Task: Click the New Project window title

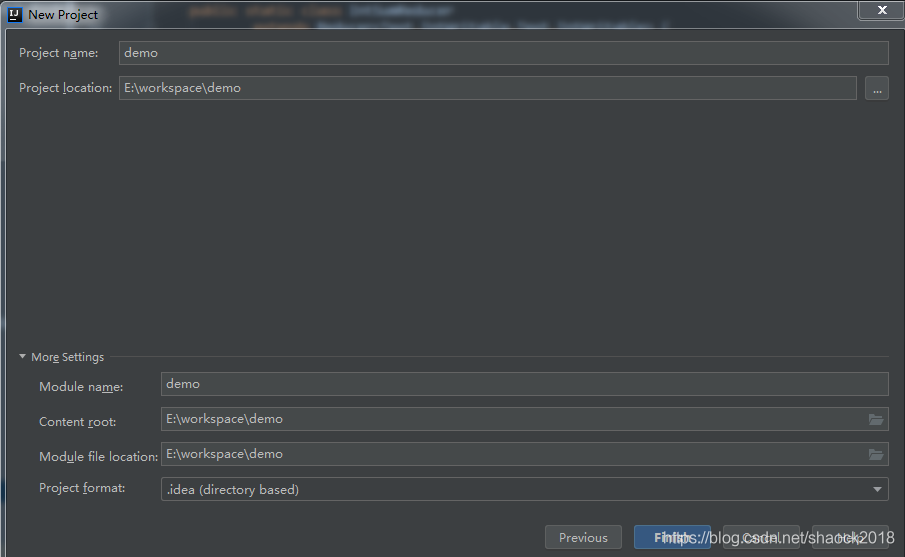Action: pos(63,15)
